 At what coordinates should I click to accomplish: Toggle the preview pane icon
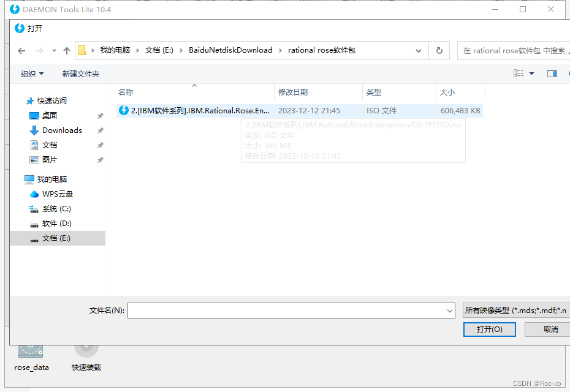[x=552, y=73]
